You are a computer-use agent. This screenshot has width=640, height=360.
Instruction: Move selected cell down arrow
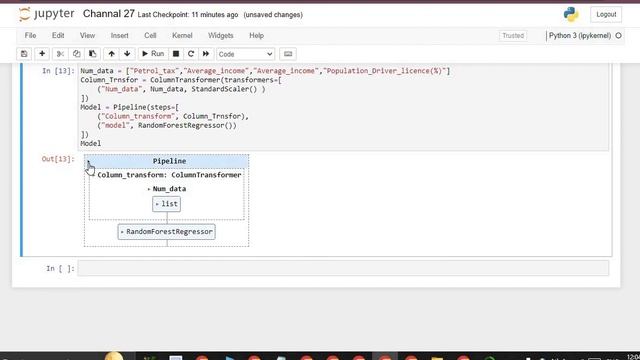click(127, 54)
